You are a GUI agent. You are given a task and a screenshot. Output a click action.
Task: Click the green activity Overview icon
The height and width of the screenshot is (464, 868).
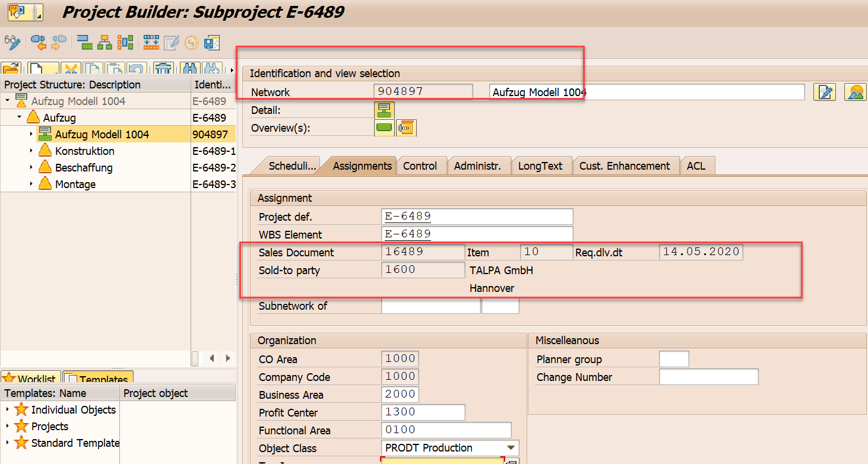[384, 128]
